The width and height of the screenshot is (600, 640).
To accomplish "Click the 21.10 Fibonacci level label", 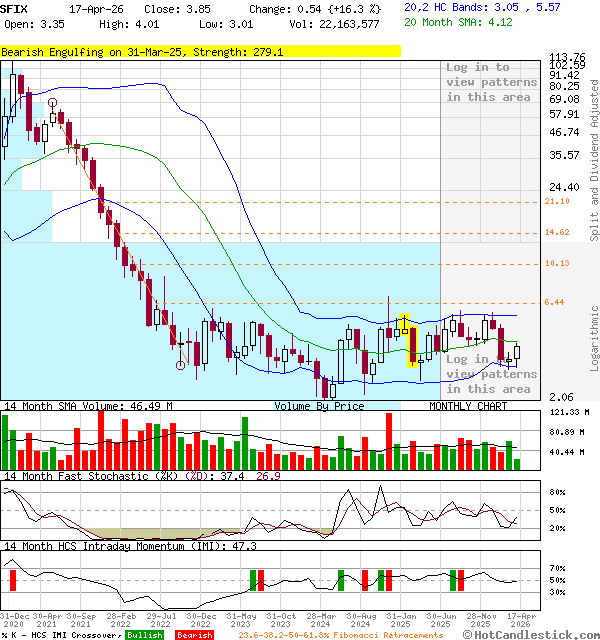I will (x=557, y=201).
